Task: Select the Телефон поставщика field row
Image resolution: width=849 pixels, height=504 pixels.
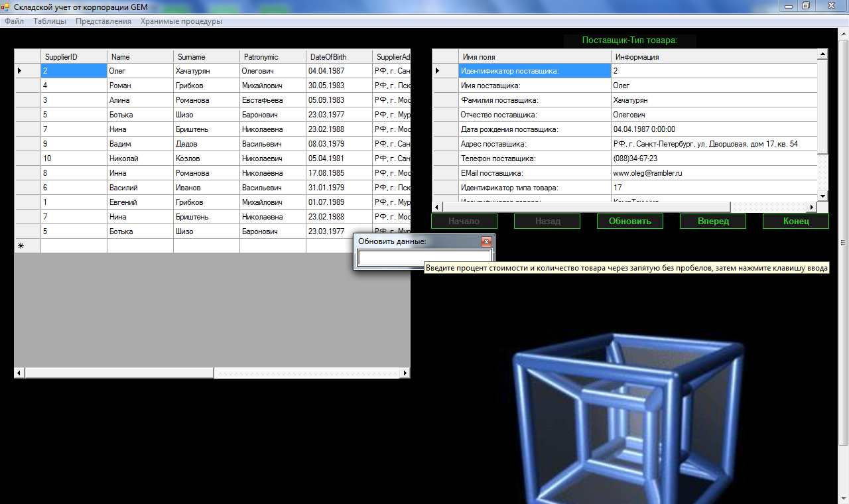Action: tap(534, 158)
